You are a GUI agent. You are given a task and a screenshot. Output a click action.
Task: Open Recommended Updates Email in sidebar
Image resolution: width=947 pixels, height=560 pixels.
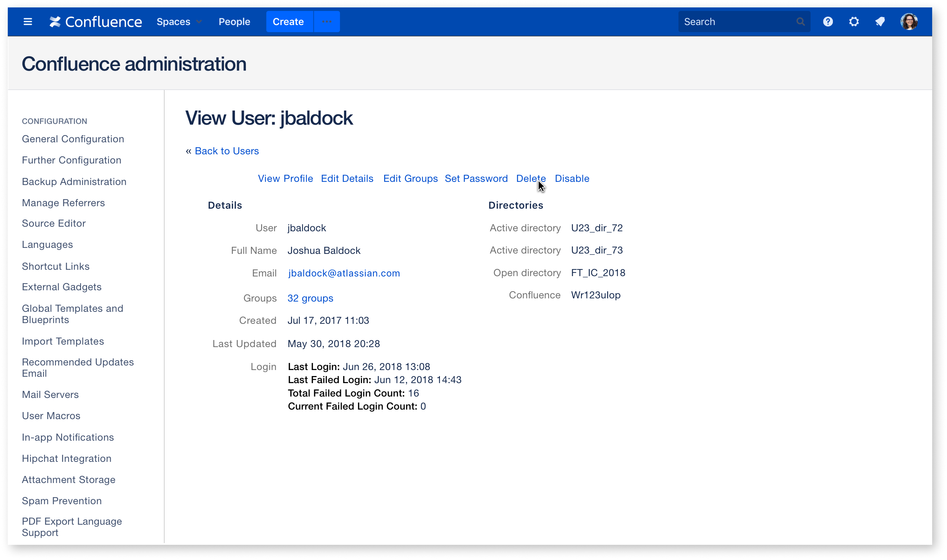click(x=78, y=368)
